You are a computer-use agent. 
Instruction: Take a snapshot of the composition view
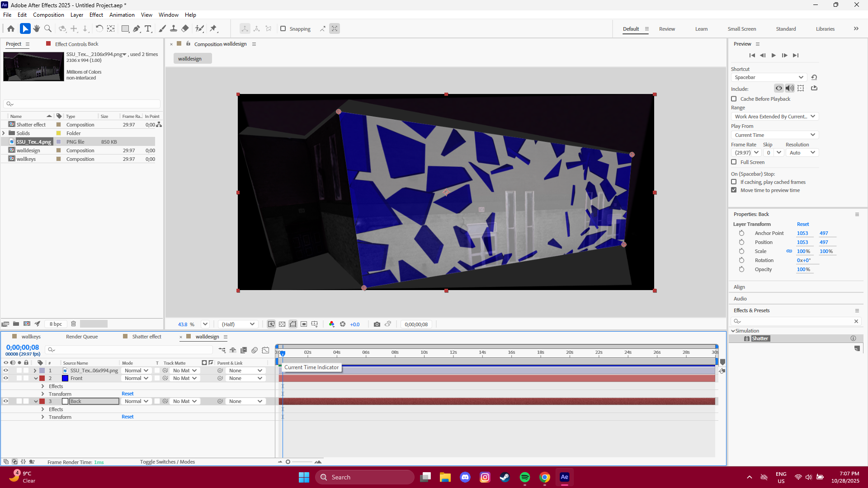tap(377, 324)
